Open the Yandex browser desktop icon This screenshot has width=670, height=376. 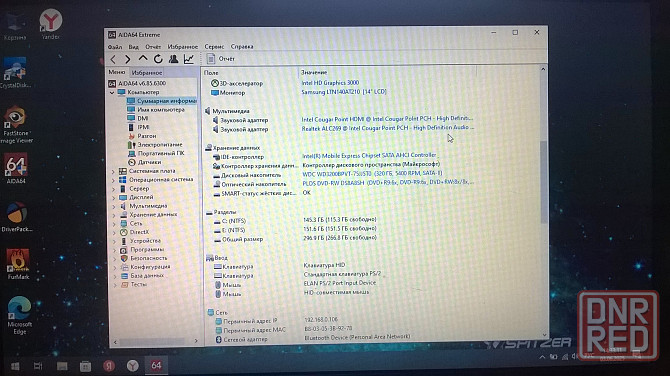point(51,24)
